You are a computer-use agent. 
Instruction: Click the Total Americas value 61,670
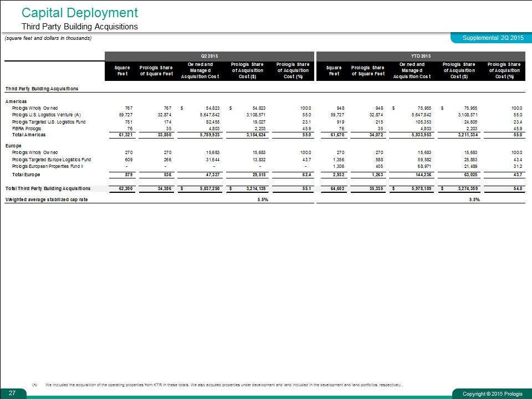337,135
